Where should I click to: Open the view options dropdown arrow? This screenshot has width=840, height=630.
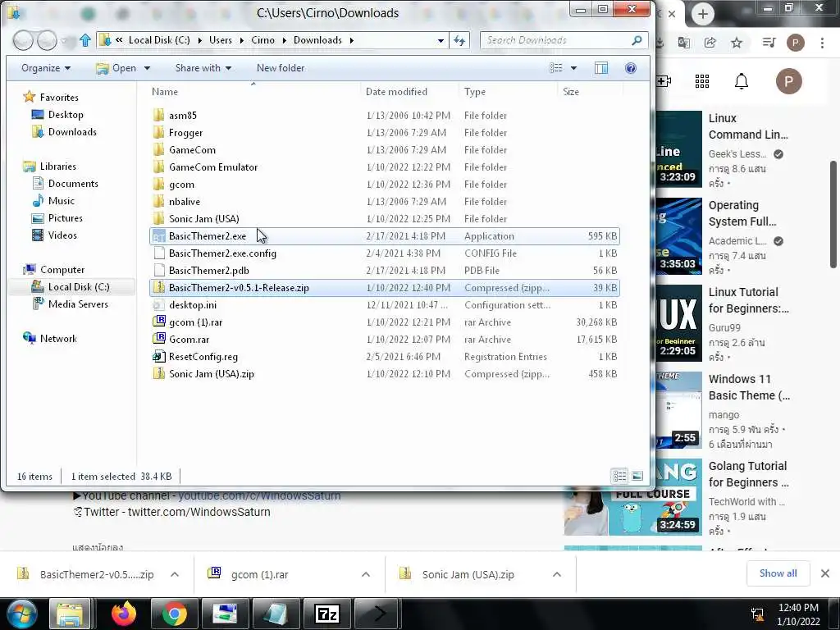coord(573,68)
